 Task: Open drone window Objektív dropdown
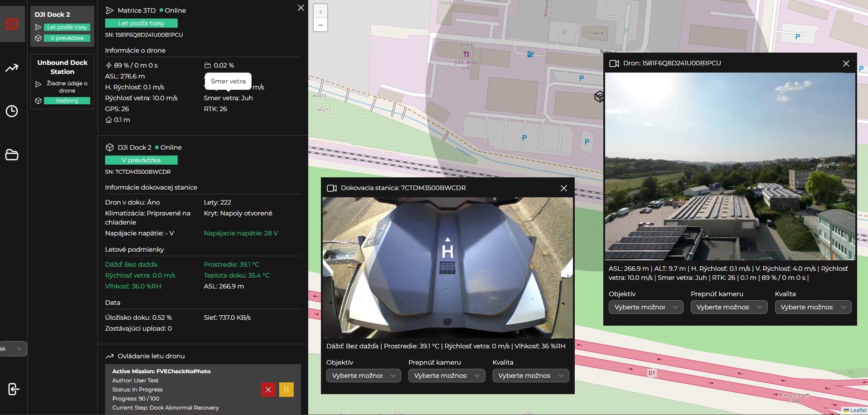(x=646, y=307)
